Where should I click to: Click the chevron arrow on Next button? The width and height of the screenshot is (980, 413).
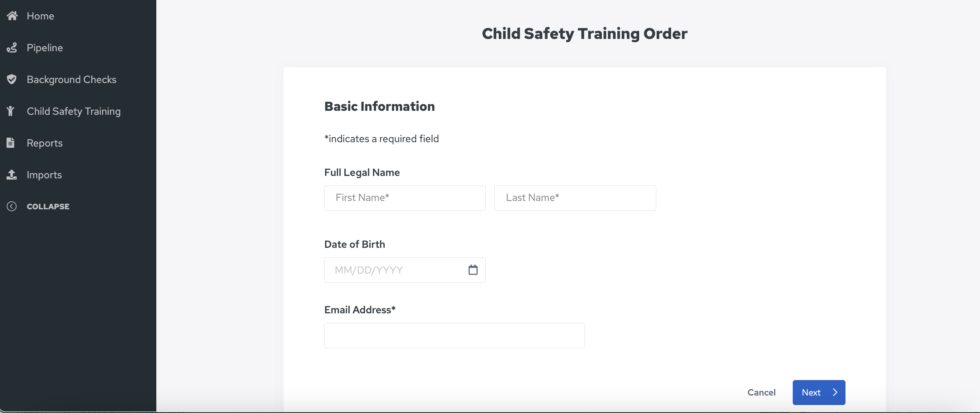835,392
